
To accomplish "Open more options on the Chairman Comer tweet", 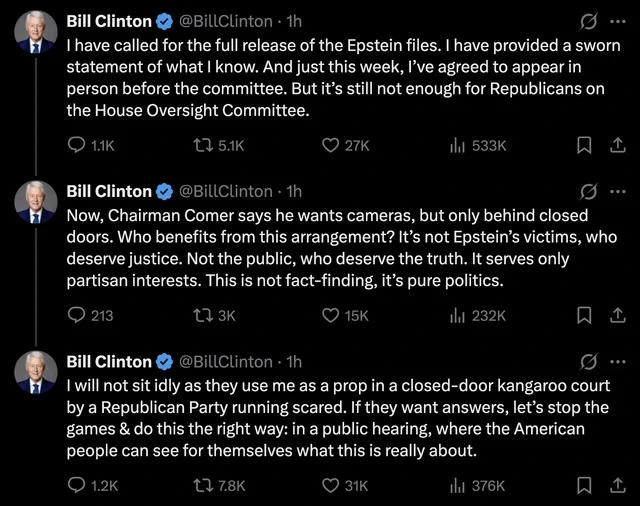I will (x=617, y=191).
